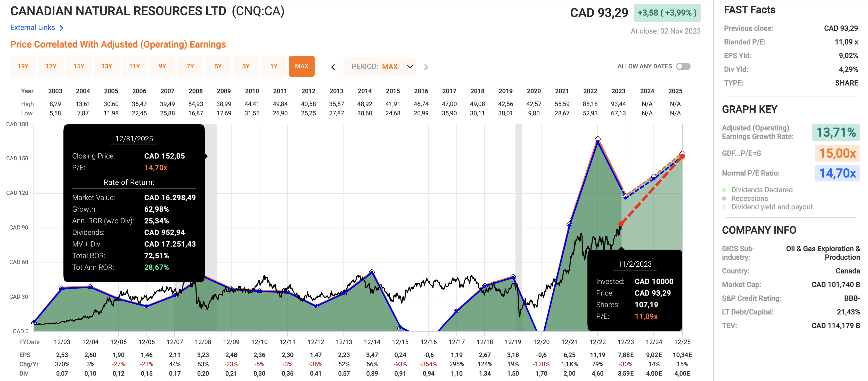Image resolution: width=868 pixels, height=381 pixels.
Task: Click the 2003 year column header
Action: (55, 91)
